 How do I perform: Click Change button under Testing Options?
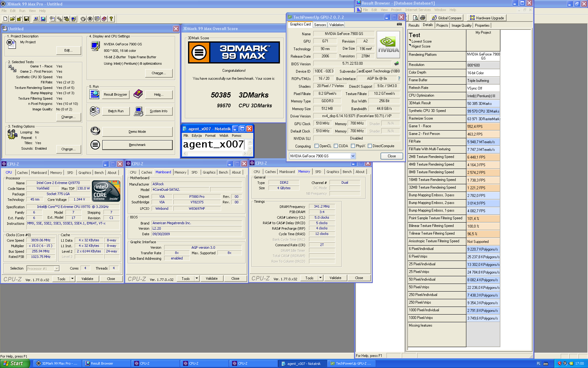coord(69,149)
